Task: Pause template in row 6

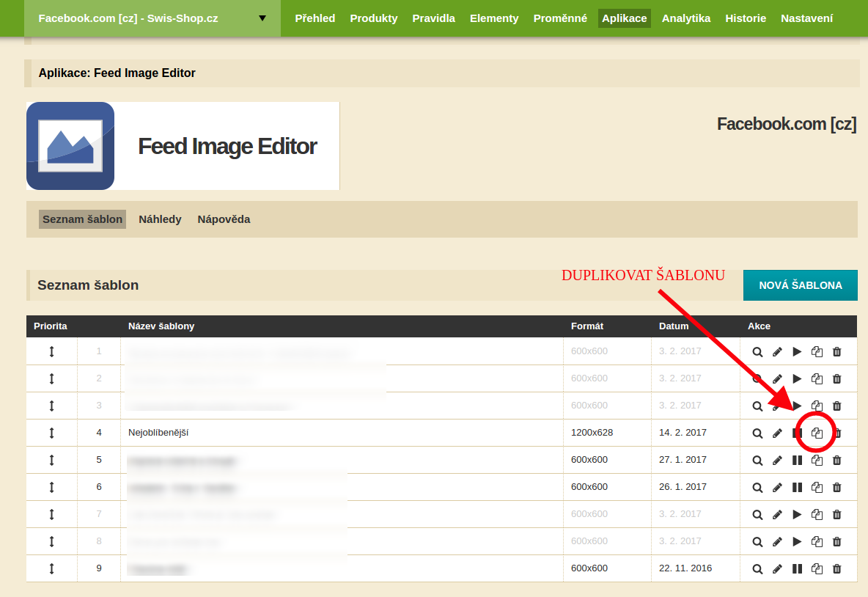Action: [797, 487]
